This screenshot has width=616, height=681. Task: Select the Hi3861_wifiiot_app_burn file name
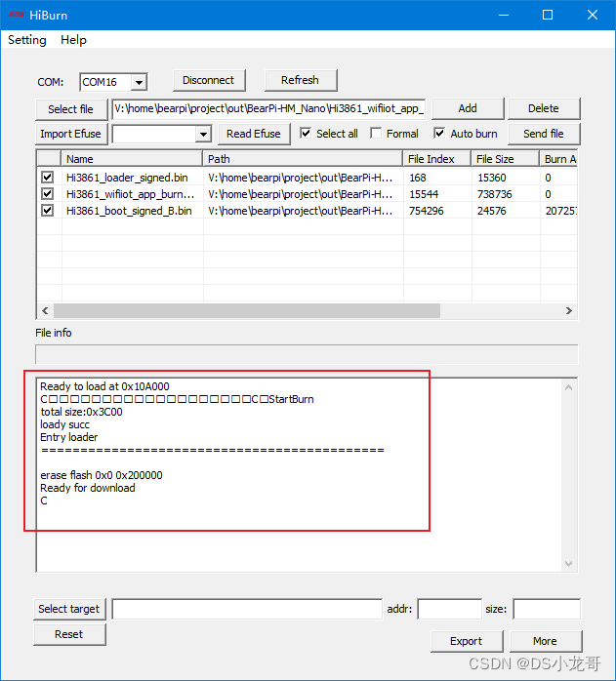pyautogui.click(x=130, y=194)
